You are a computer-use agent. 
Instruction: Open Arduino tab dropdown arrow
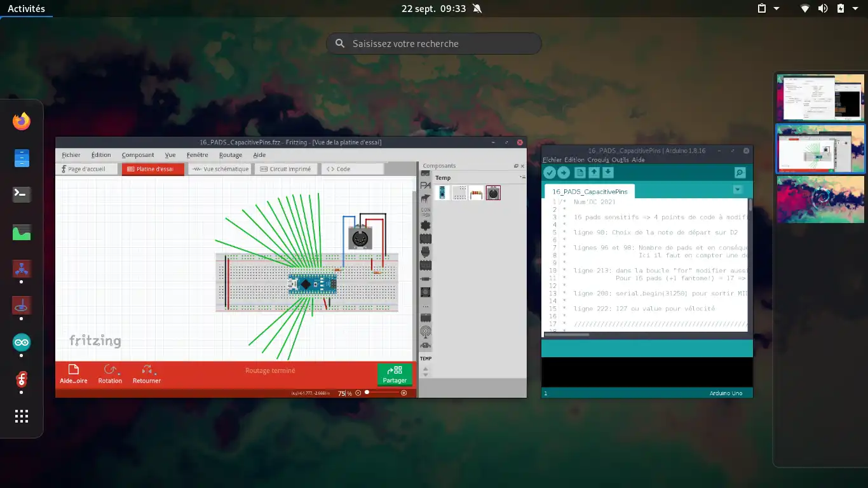(737, 189)
